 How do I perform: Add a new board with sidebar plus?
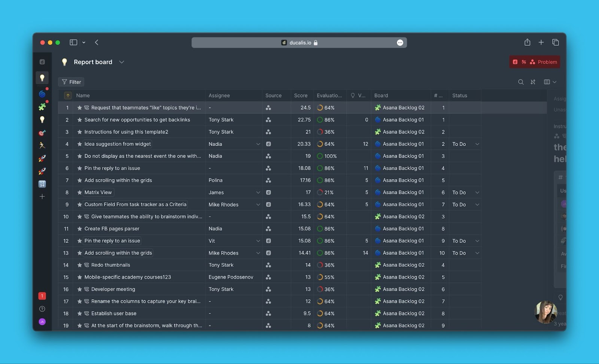pyautogui.click(x=42, y=197)
